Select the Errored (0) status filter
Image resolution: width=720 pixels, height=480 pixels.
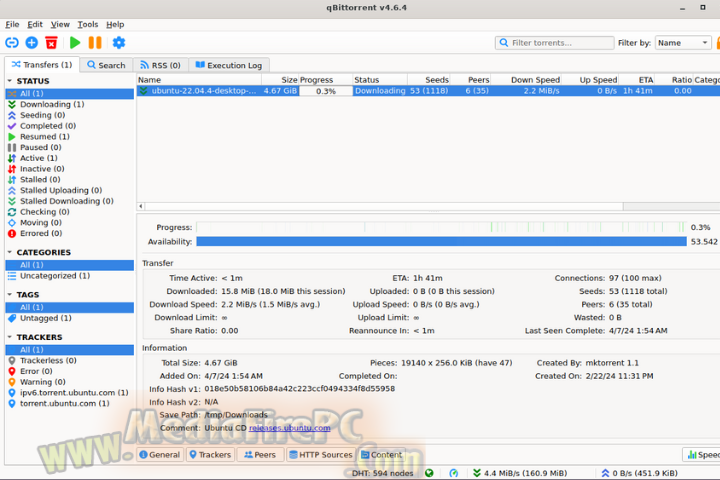pyautogui.click(x=70, y=233)
